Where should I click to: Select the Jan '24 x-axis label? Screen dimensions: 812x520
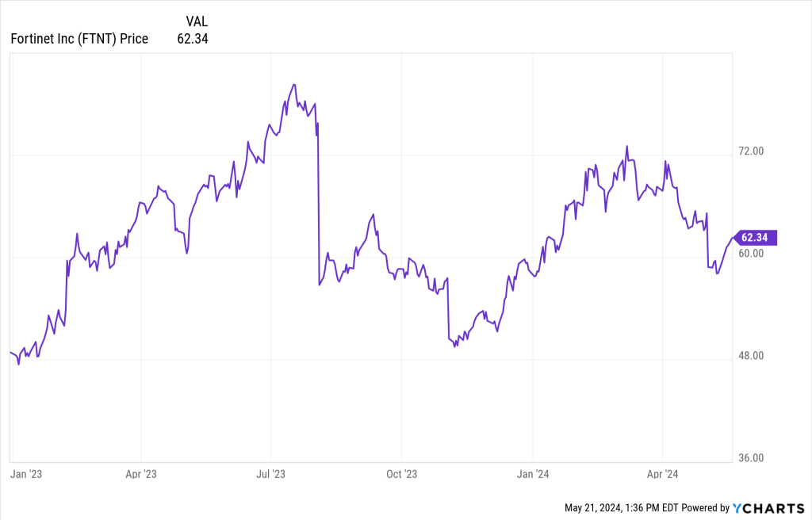533,475
